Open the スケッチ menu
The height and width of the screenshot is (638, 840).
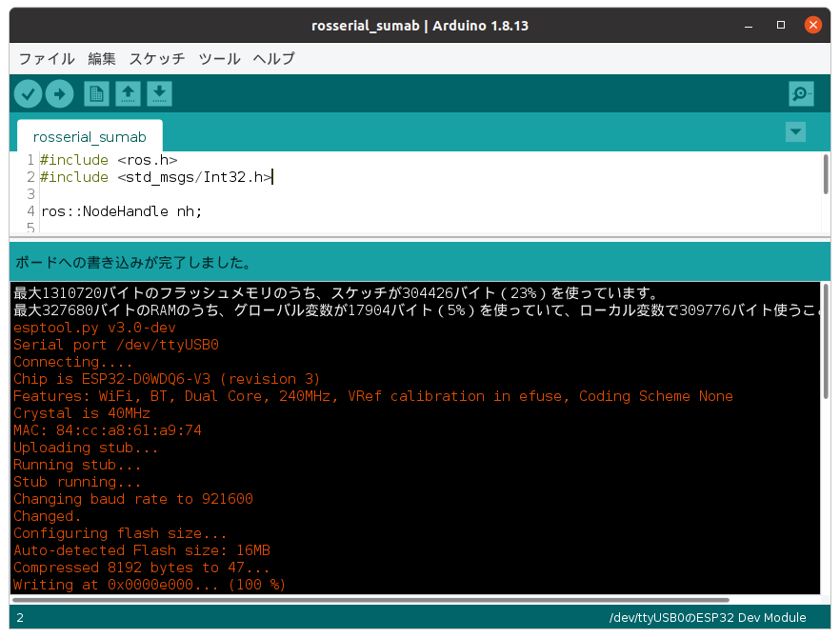click(157, 58)
